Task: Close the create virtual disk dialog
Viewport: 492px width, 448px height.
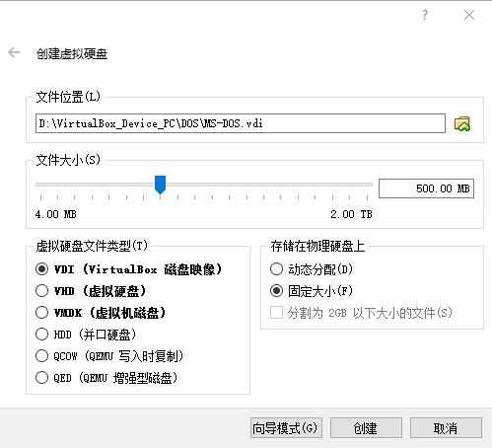Action: 469,15
